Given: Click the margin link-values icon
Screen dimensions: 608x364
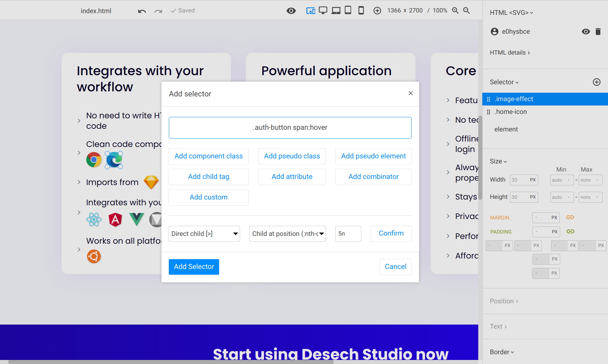Looking at the screenshot, I should click(570, 217).
